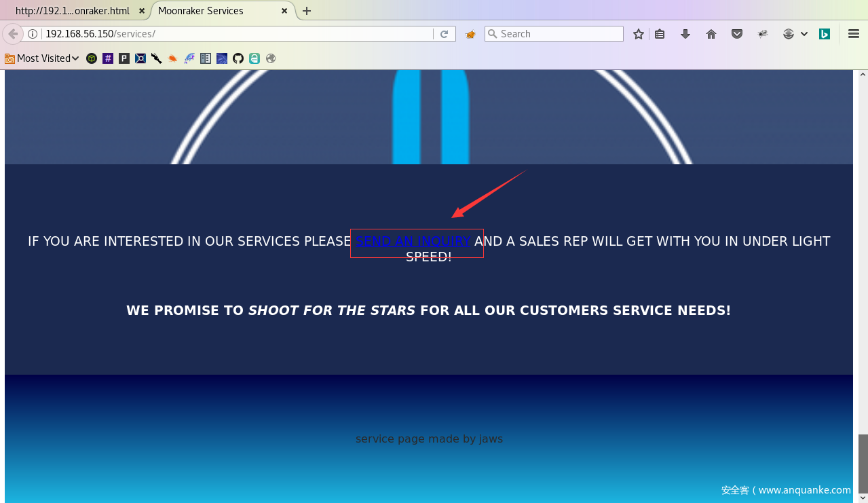868x503 pixels.
Task: Follow the SEND AN INQUIRY link
Action: [x=413, y=241]
